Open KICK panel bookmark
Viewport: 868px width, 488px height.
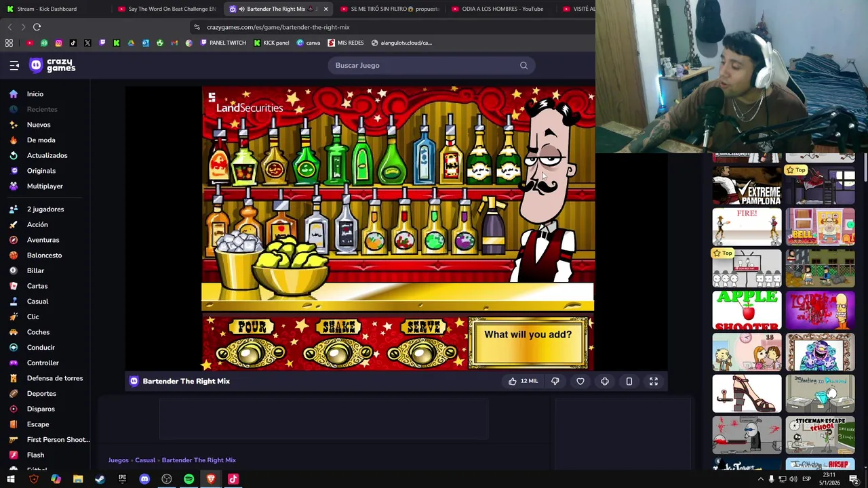pos(271,43)
